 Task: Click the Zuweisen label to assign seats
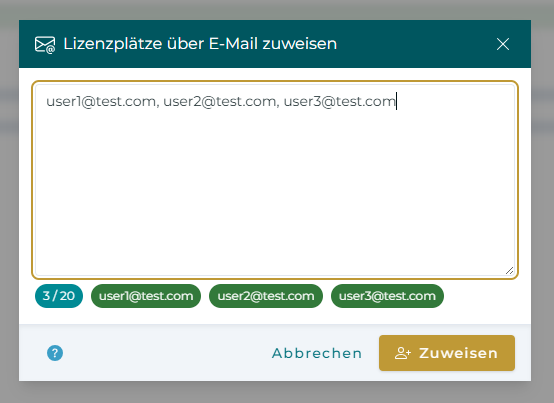point(458,353)
